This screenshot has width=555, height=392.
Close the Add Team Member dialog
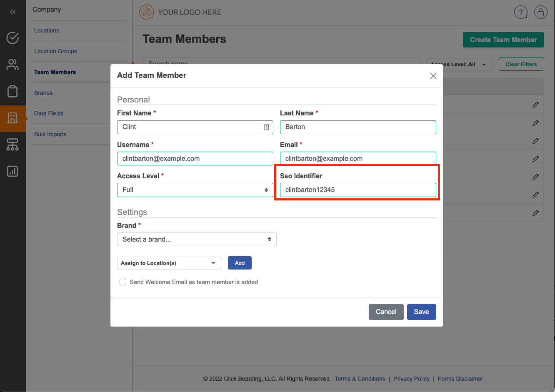pos(433,76)
